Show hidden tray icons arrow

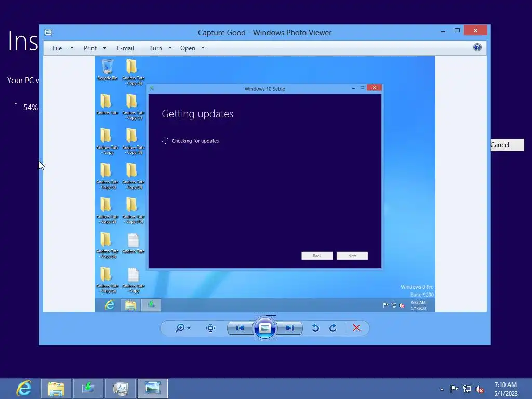point(442,389)
